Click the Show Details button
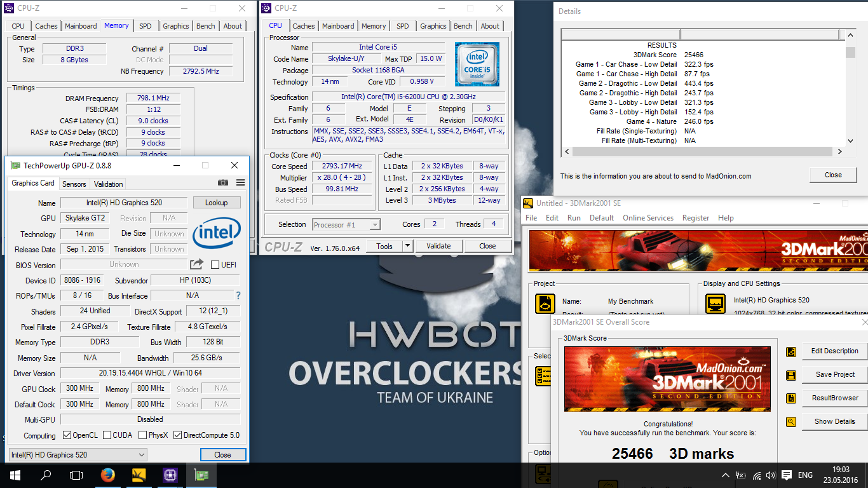 [x=834, y=421]
